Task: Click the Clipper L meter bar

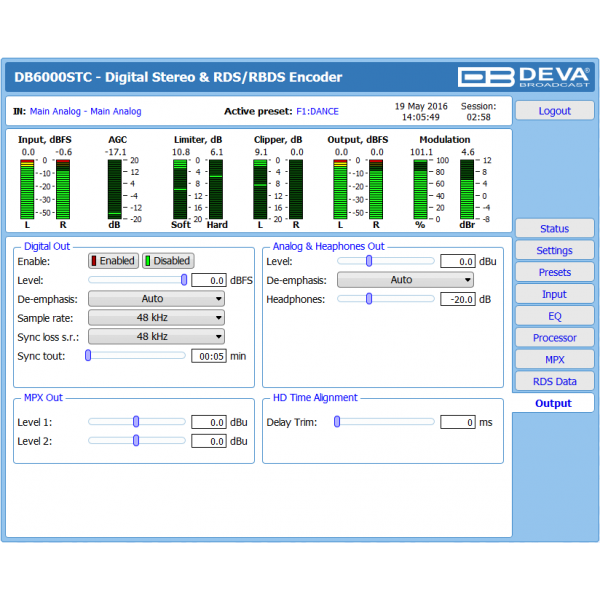Action: pos(260,189)
